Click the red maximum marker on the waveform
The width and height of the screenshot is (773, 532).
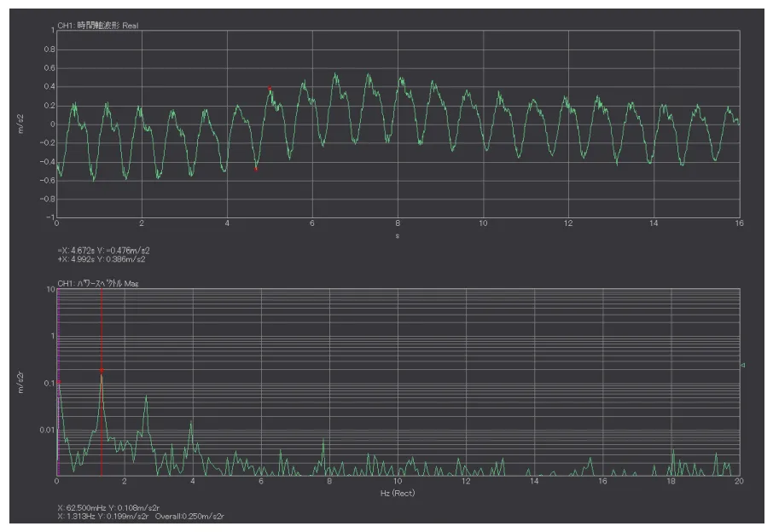[270, 89]
